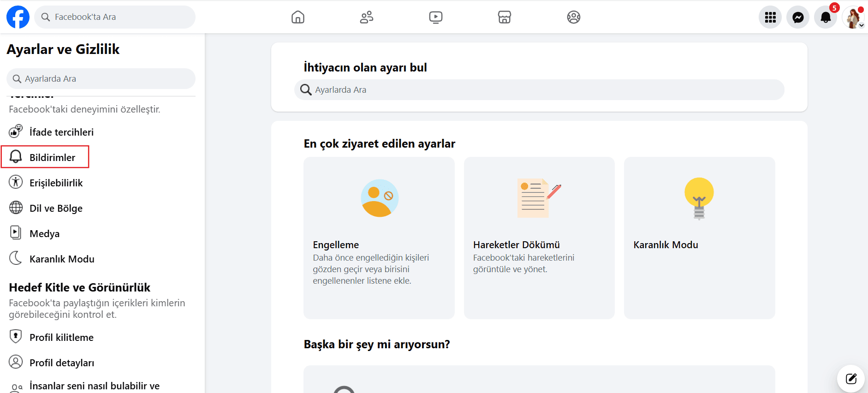Click the Engelleme blocked-user illustration

tap(380, 198)
